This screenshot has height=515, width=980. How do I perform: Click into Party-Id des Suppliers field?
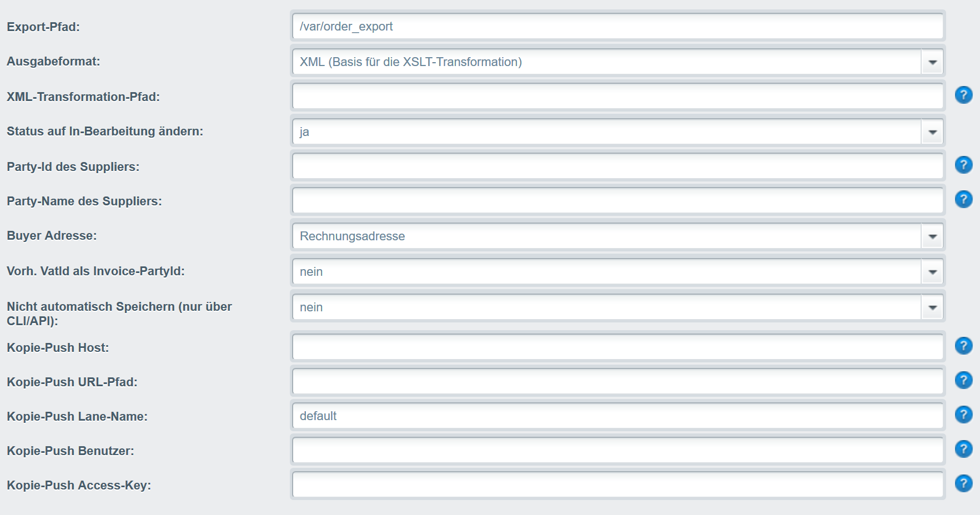click(x=617, y=166)
